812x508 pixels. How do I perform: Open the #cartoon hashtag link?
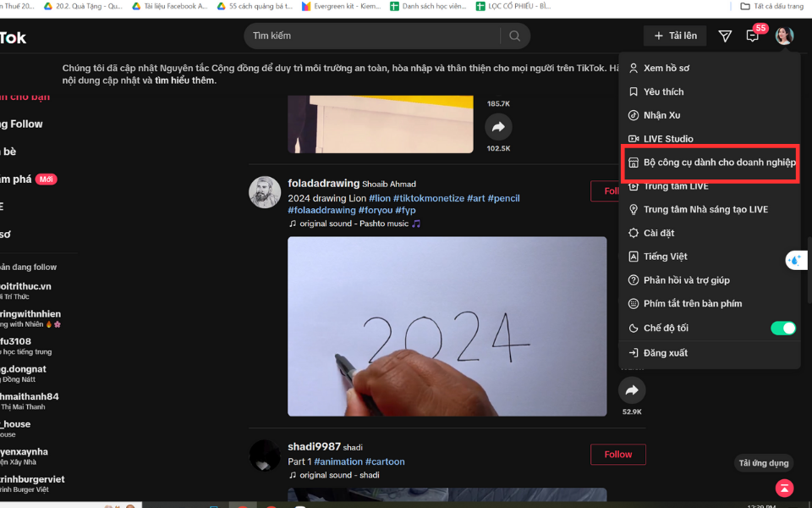[x=386, y=462]
